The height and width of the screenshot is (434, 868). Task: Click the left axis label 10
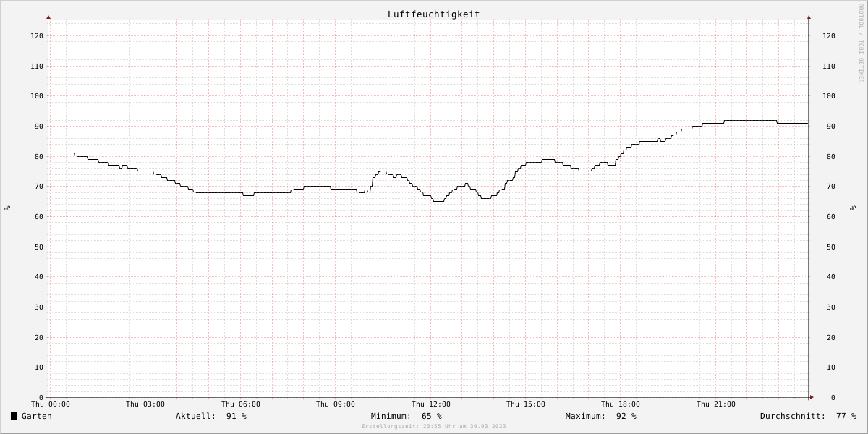[39, 367]
